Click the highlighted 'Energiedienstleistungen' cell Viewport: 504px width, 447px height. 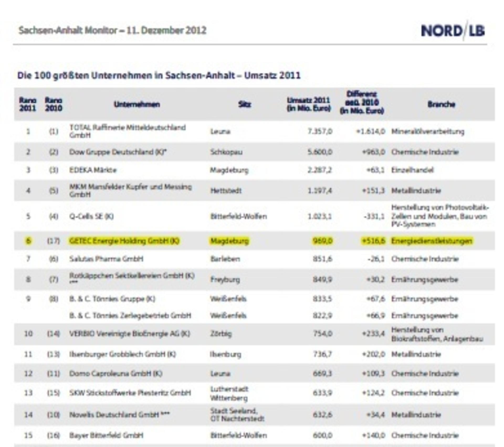pos(432,241)
